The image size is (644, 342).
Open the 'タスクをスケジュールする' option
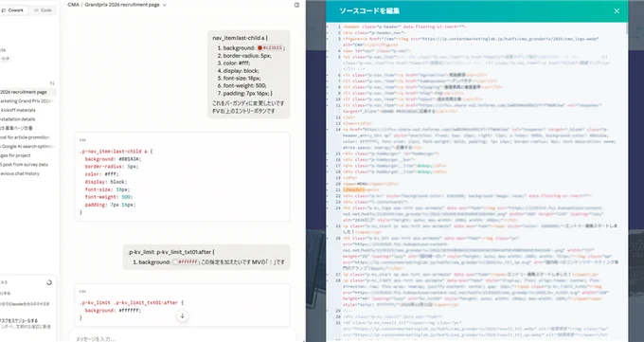click(19, 320)
